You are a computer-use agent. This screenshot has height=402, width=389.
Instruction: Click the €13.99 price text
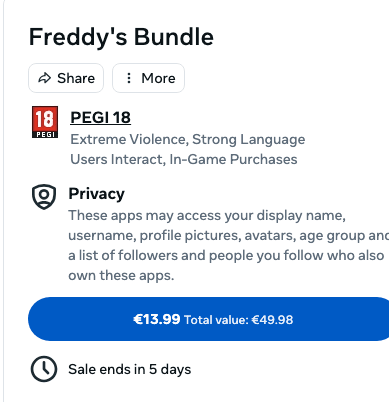coord(157,319)
